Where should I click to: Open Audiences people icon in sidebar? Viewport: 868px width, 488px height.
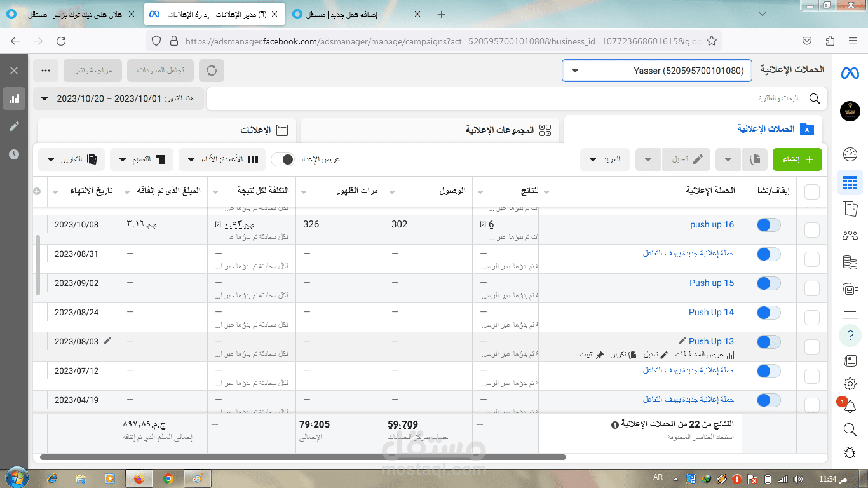tap(850, 236)
